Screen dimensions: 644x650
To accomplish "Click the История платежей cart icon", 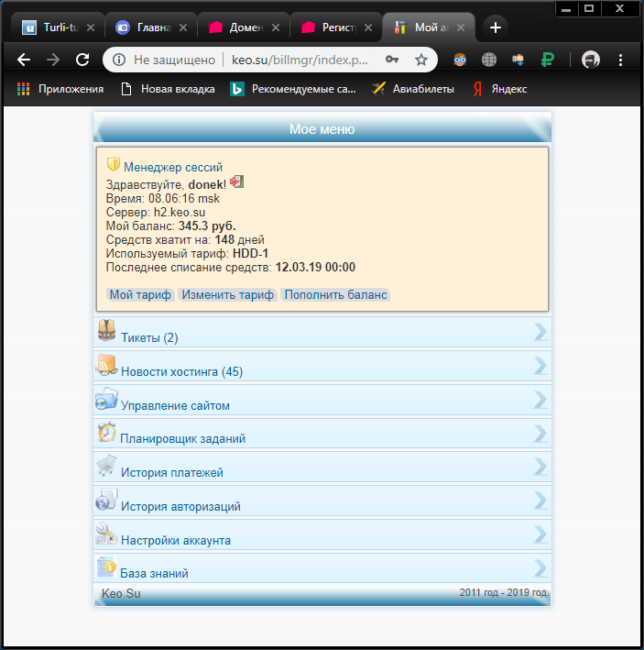I will 107,467.
